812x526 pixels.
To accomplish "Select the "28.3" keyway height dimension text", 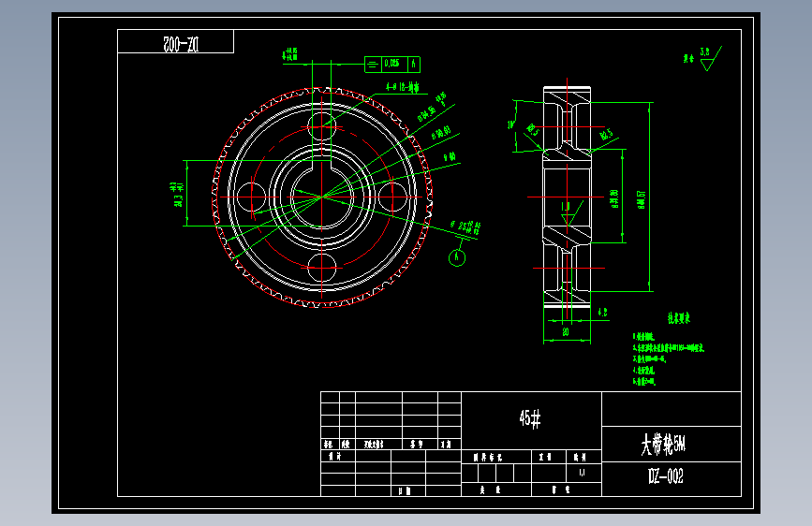I will tap(178, 200).
